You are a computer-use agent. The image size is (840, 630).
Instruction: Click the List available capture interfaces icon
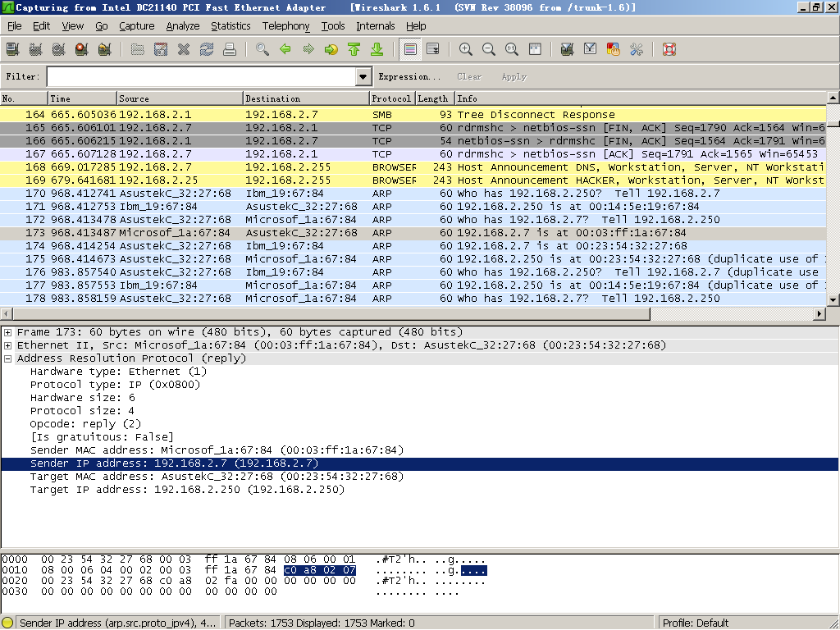[13, 50]
